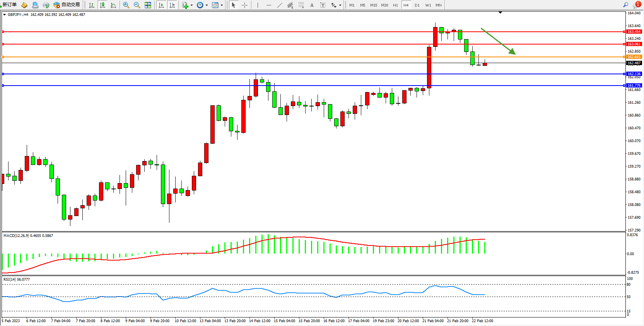Toggle the Chart Shift option

point(172,5)
